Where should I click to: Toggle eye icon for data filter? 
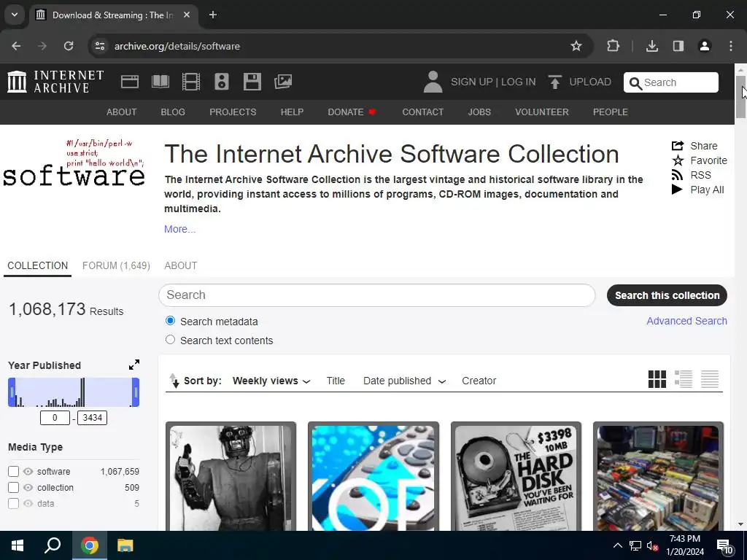(x=28, y=503)
